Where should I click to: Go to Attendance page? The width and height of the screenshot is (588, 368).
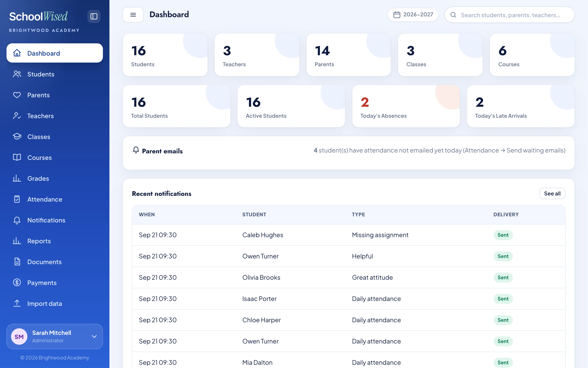tap(55, 199)
